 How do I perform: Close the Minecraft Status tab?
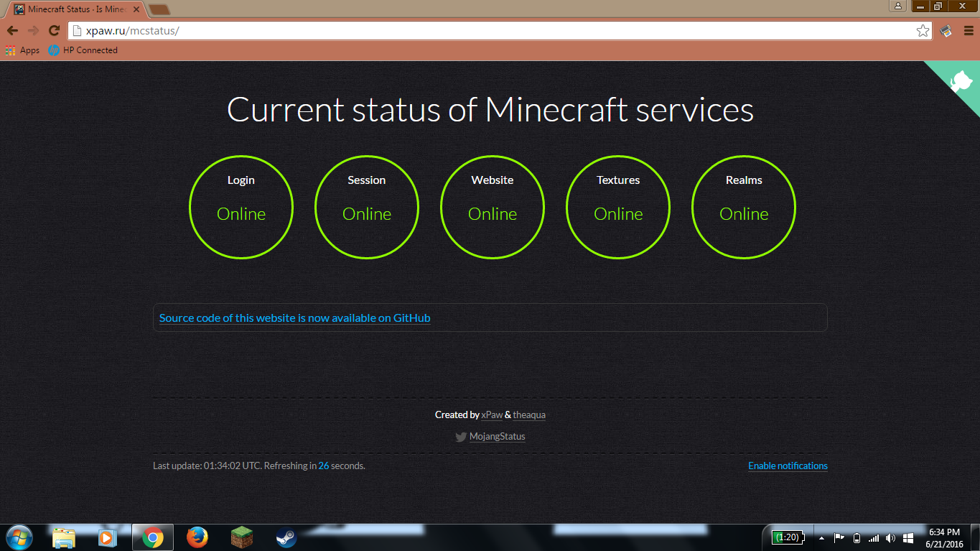pyautogui.click(x=136, y=9)
